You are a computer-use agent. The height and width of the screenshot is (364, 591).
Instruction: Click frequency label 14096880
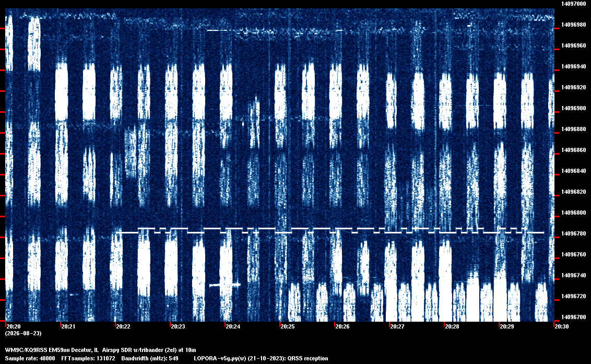[x=573, y=129]
